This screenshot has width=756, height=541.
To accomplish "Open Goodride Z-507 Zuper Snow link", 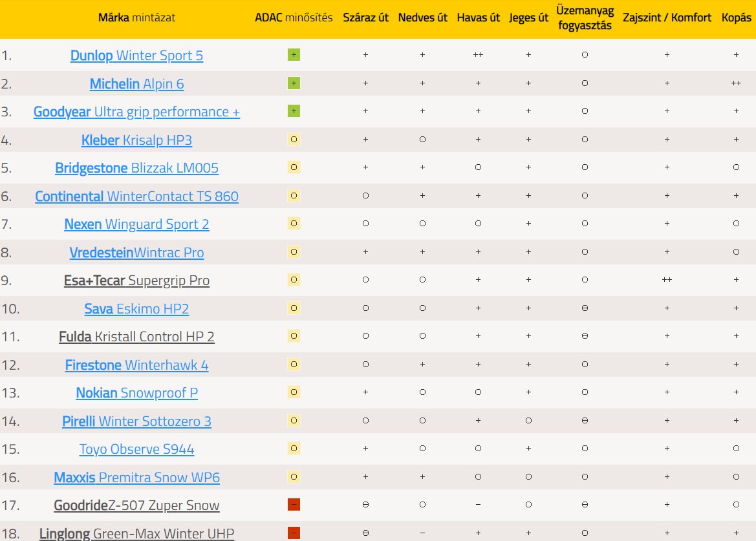I will (136, 505).
